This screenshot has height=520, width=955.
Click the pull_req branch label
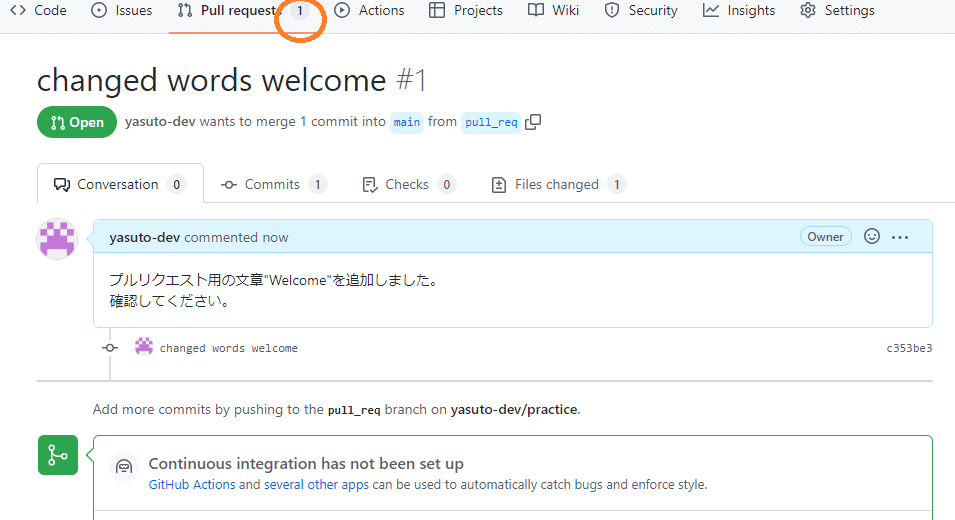click(491, 122)
